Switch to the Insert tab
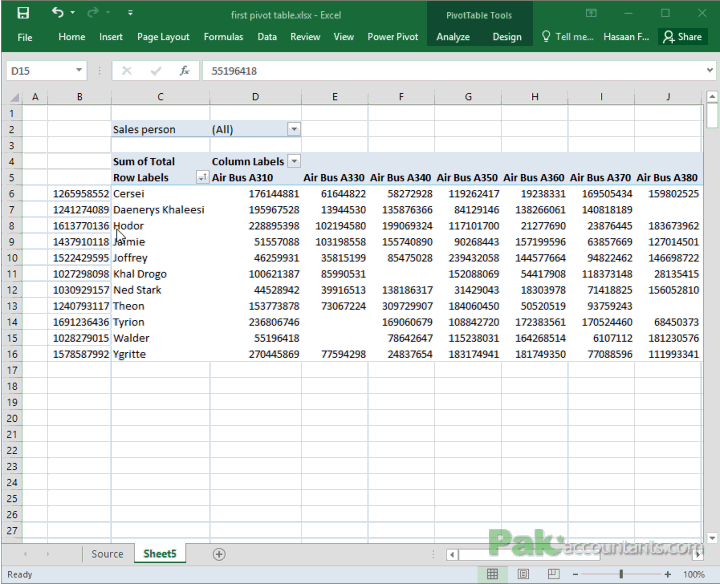Image resolution: width=720 pixels, height=584 pixels. coord(111,37)
